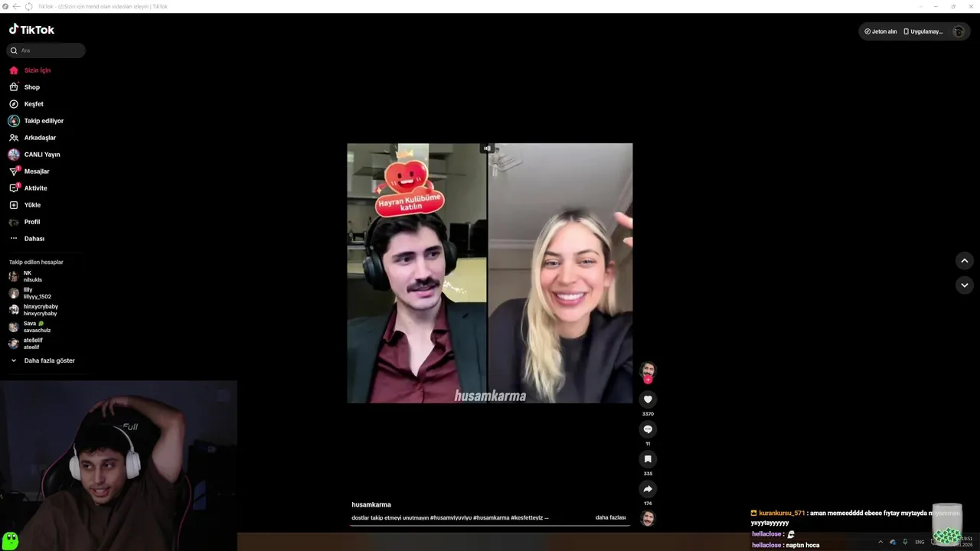This screenshot has height=551, width=980.
Task: Click the Takip edilen hesaplar heading
Action: coord(36,262)
